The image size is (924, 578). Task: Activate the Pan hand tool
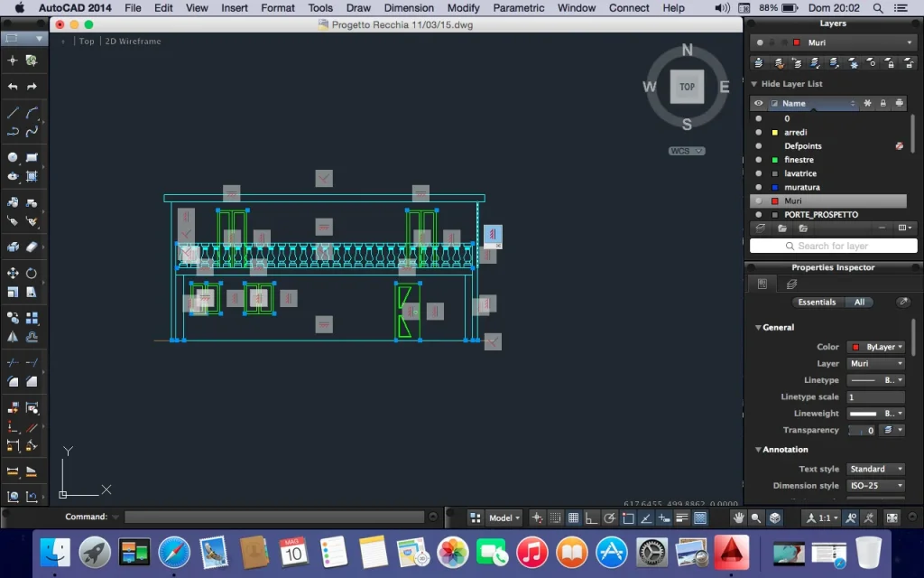point(738,517)
